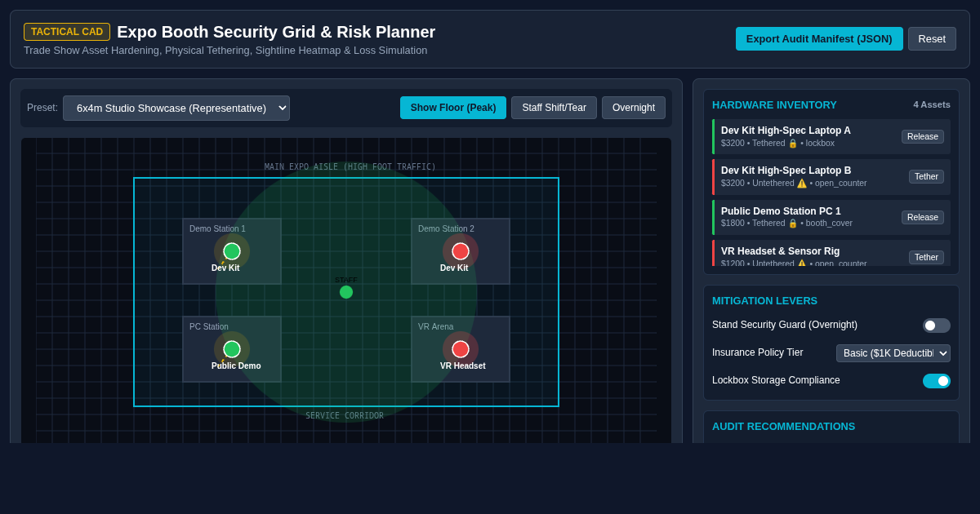Image resolution: width=980 pixels, height=514 pixels.
Task: Select green Public Demo marker at PC Station
Action: pyautogui.click(x=232, y=349)
